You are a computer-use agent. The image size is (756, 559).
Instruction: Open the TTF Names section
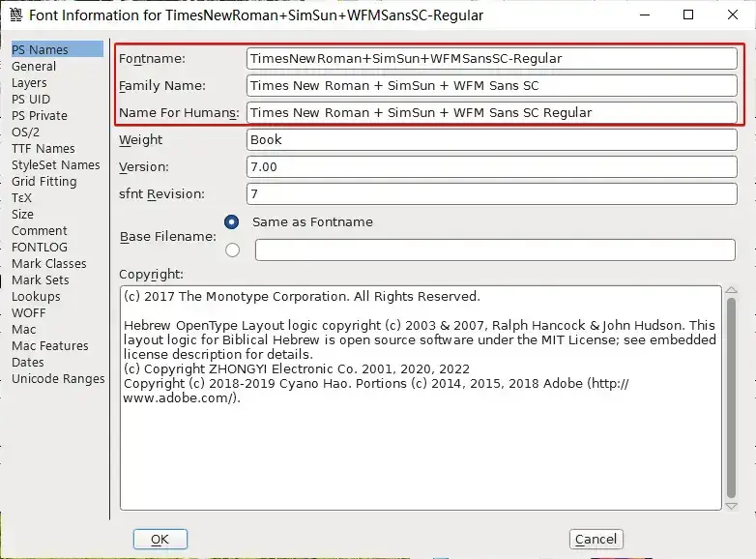pos(43,148)
